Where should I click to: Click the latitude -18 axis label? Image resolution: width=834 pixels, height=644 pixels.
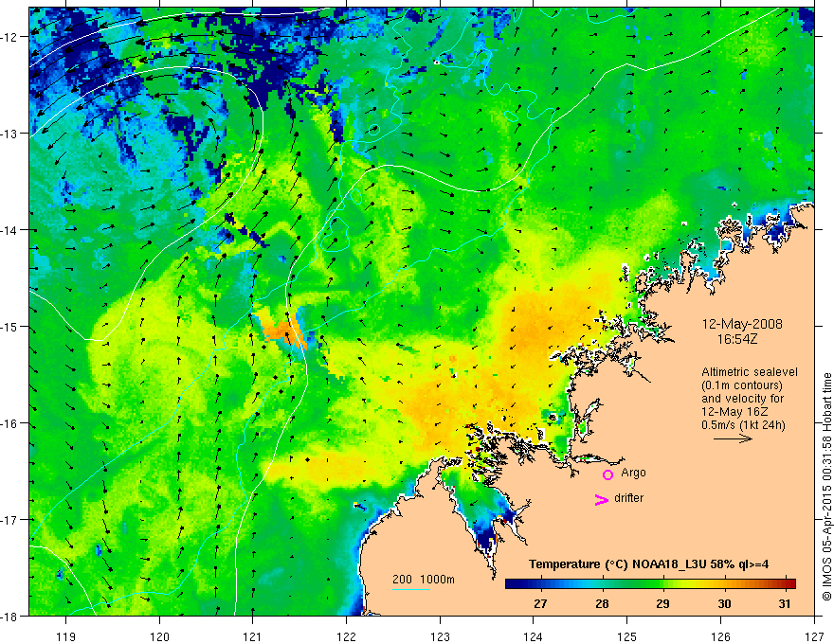click(9, 617)
